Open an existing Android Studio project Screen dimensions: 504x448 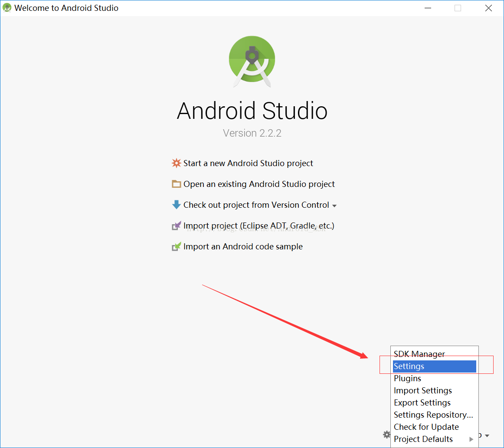click(259, 184)
